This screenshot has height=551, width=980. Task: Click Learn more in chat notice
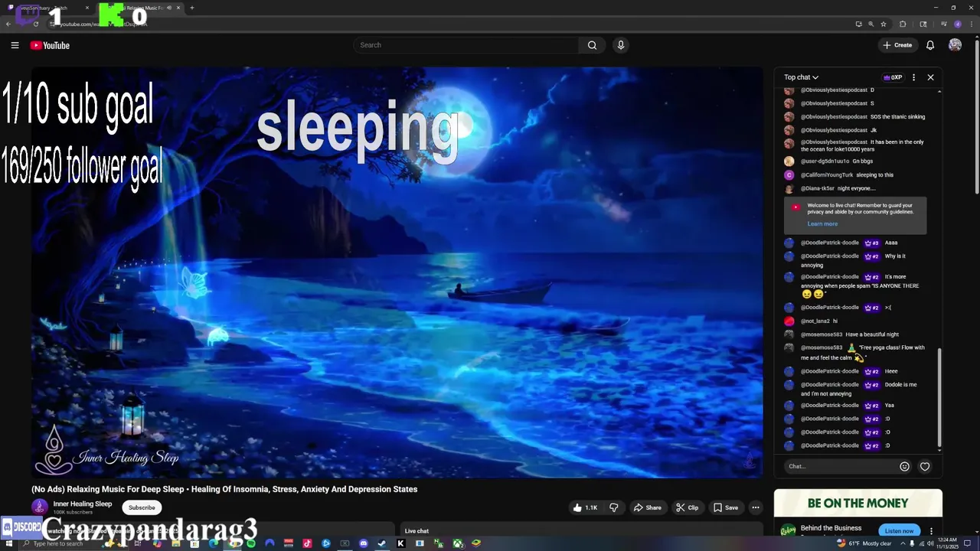click(x=822, y=223)
